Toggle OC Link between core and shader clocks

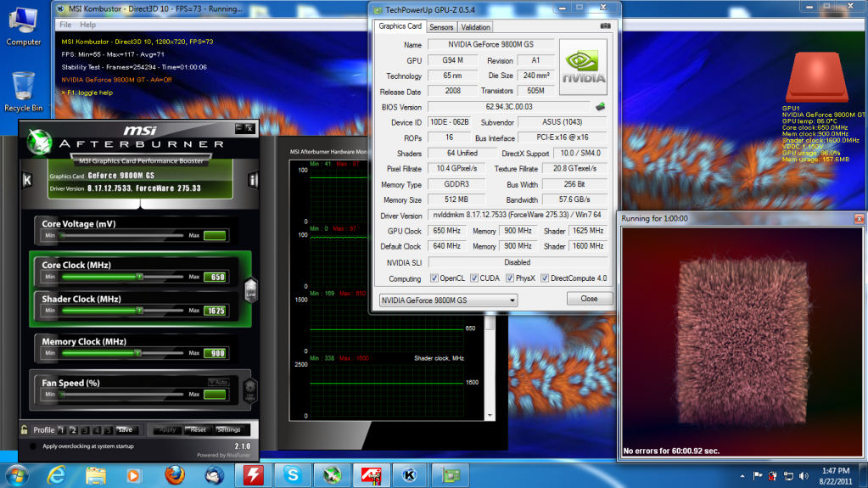251,289
